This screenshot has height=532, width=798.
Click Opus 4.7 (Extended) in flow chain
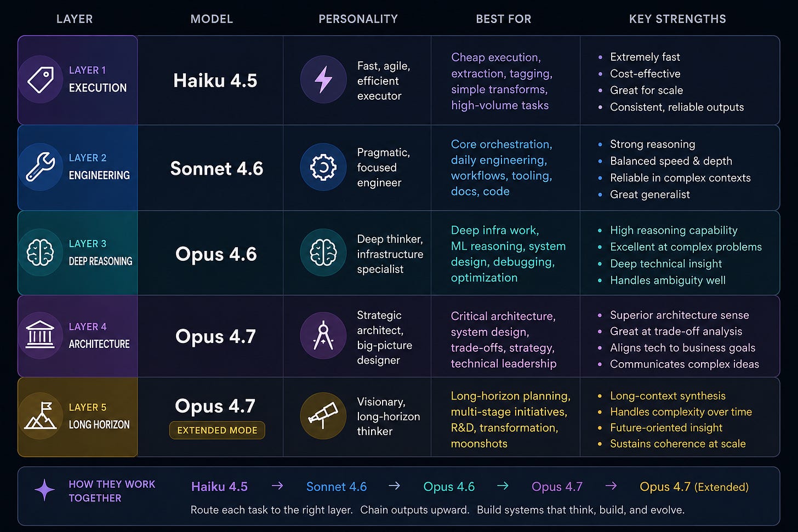coord(694,487)
